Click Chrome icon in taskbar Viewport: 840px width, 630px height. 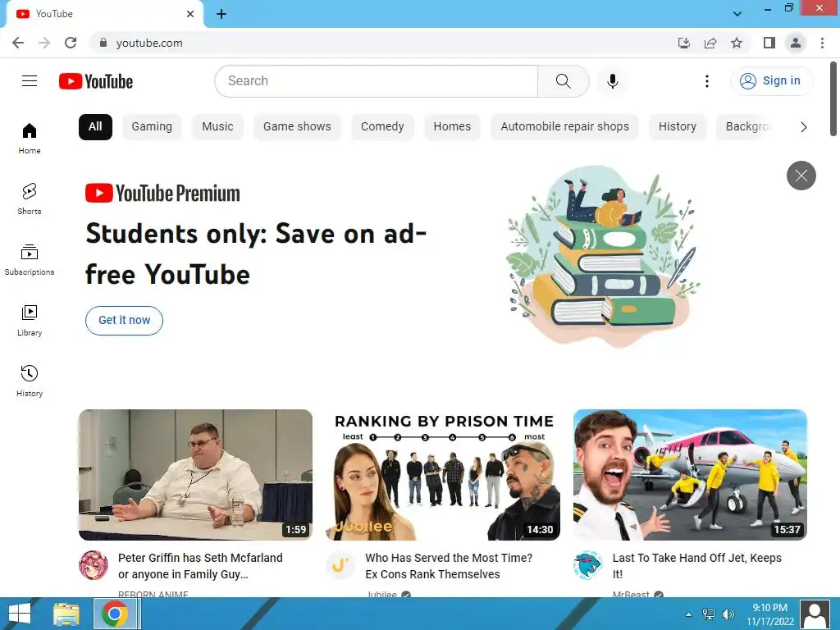tap(115, 614)
